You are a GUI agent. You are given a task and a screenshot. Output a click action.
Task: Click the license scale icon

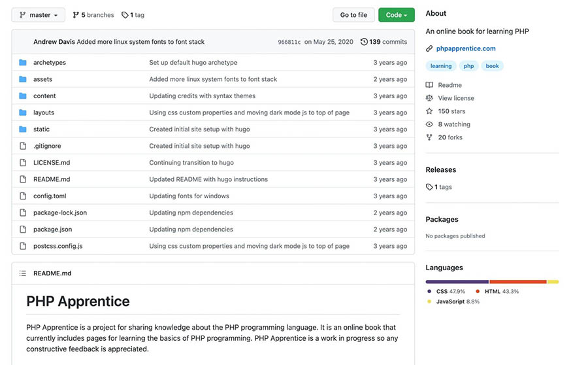pyautogui.click(x=429, y=98)
